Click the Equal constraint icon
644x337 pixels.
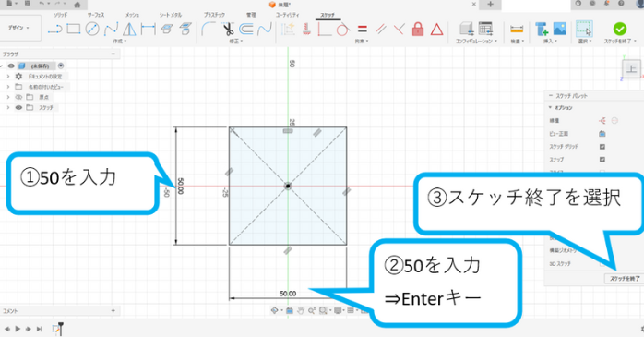[362, 30]
